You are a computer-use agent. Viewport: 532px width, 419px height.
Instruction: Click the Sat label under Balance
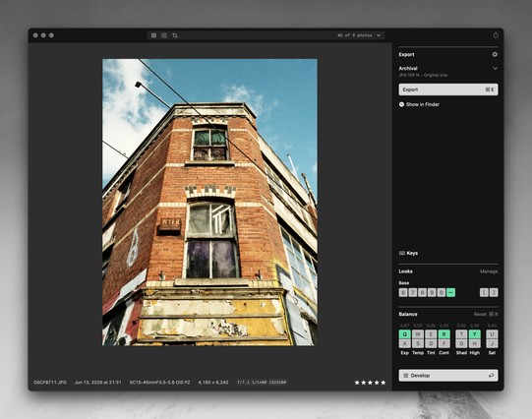pyautogui.click(x=492, y=353)
